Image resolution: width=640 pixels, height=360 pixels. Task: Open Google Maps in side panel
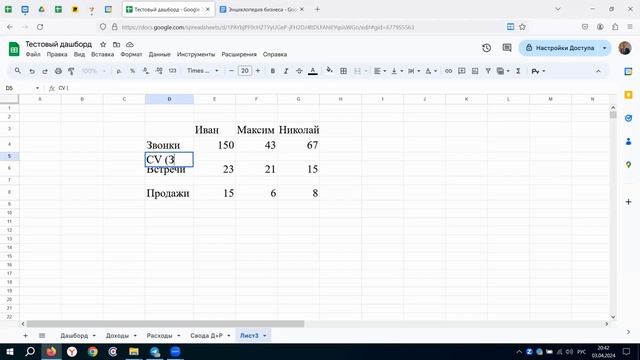pos(629,164)
